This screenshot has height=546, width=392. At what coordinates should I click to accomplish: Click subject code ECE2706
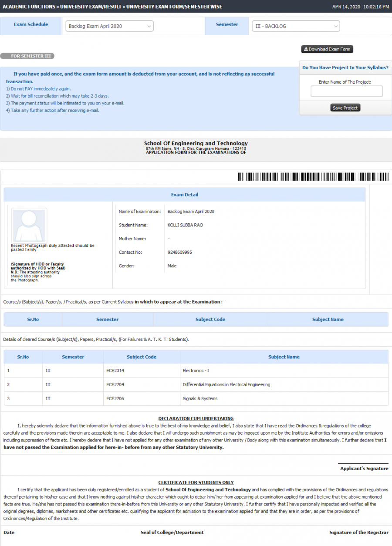(115, 398)
